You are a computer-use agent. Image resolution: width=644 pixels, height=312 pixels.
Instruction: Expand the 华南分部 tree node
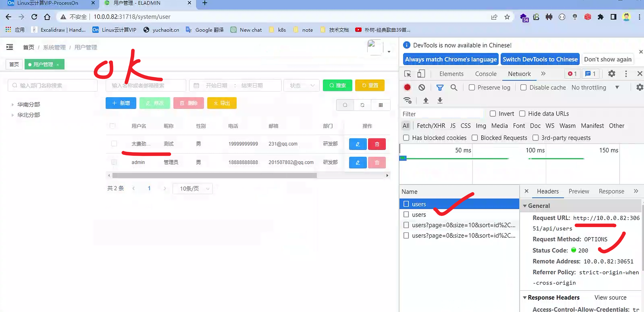point(13,105)
